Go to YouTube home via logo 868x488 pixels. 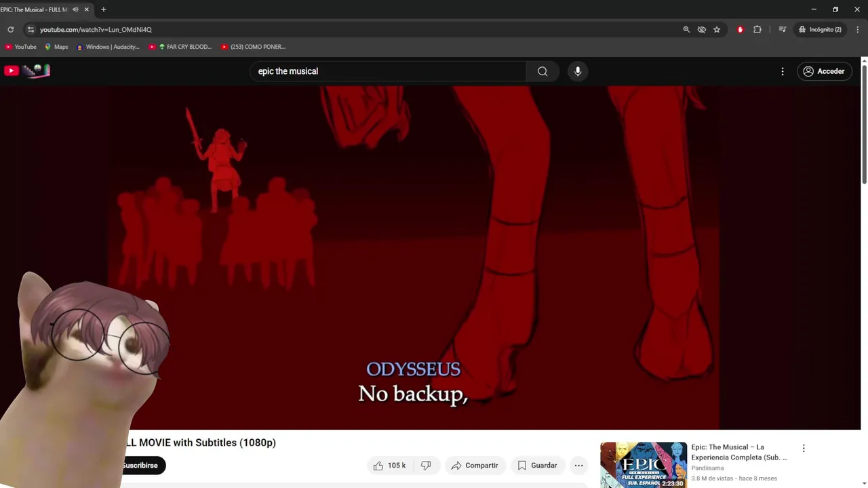pyautogui.click(x=27, y=70)
